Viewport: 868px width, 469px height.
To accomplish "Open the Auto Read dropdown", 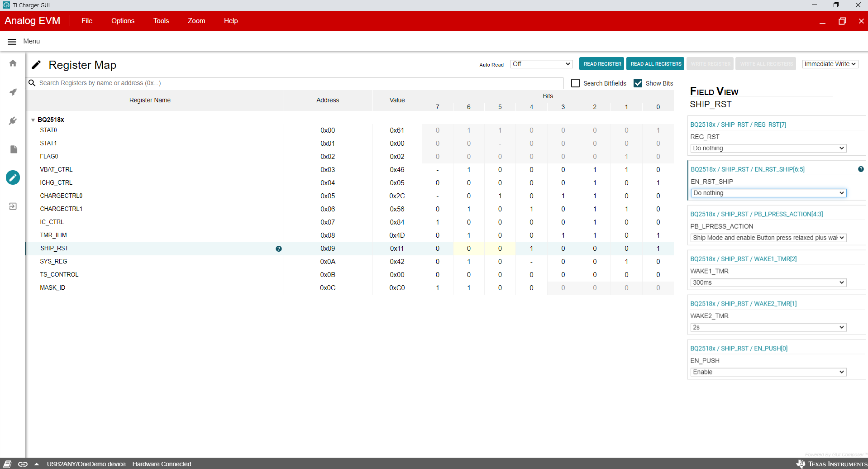I will point(541,64).
